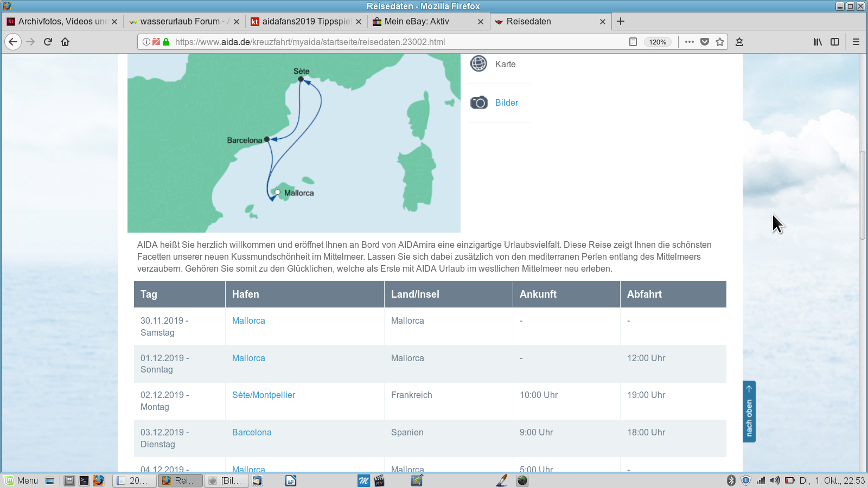Open the Bilder gallery link
868x488 pixels.
pos(506,102)
